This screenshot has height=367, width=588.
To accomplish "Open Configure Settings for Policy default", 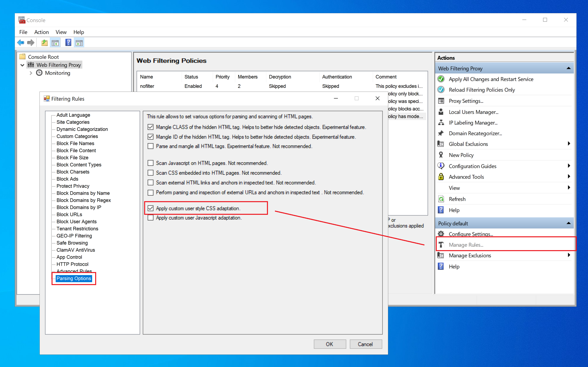I will [x=471, y=234].
